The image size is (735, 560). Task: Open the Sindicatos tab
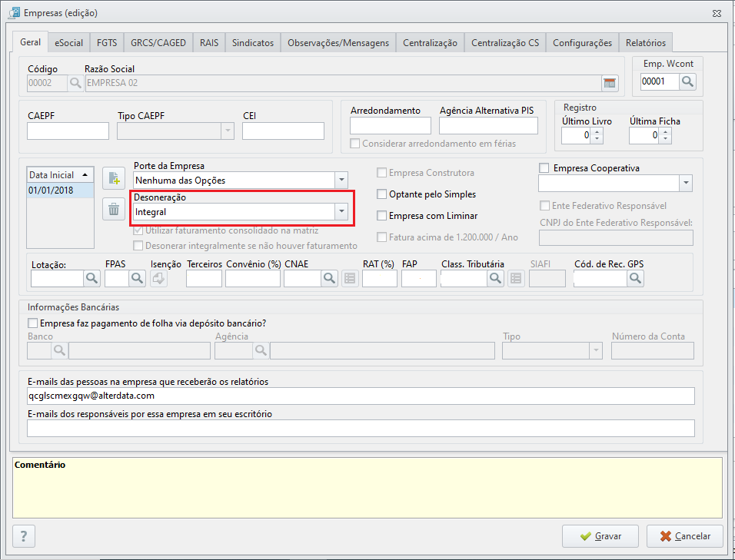[252, 43]
